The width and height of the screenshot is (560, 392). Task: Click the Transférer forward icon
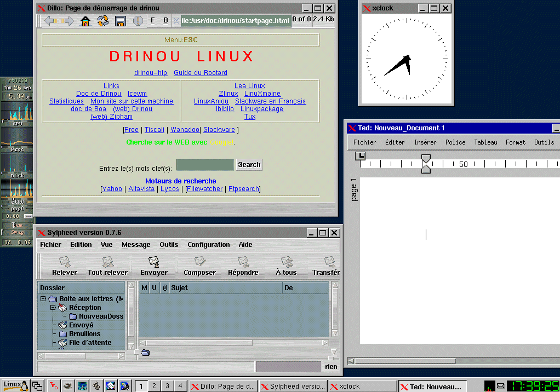pyautogui.click(x=326, y=266)
